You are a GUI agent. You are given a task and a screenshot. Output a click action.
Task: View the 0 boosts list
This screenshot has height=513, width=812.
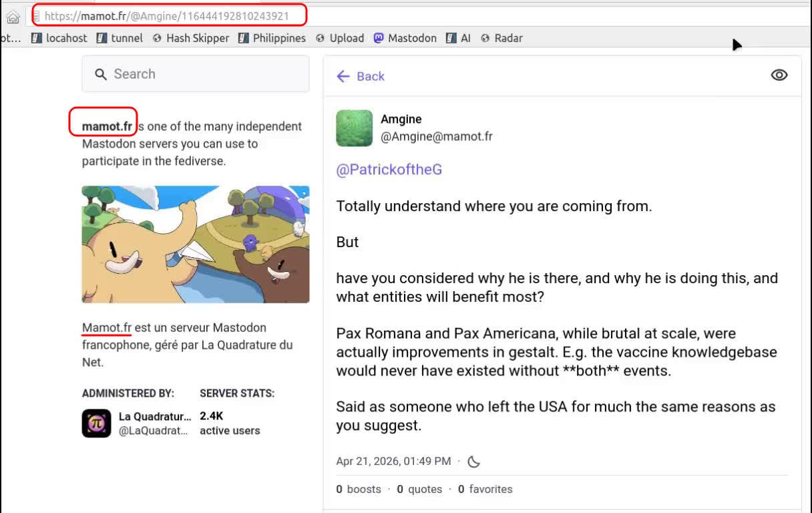click(x=359, y=490)
